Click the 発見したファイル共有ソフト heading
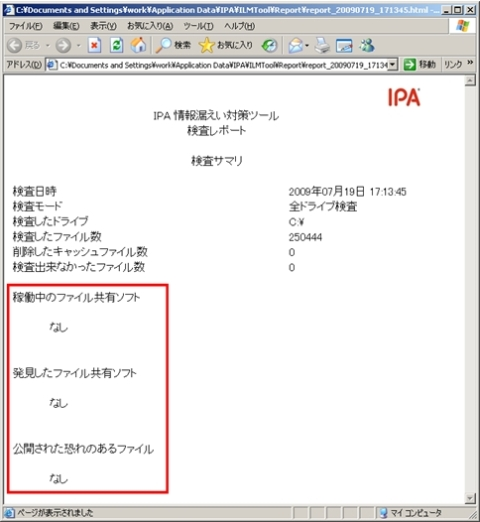This screenshot has width=480, height=522. point(75,373)
